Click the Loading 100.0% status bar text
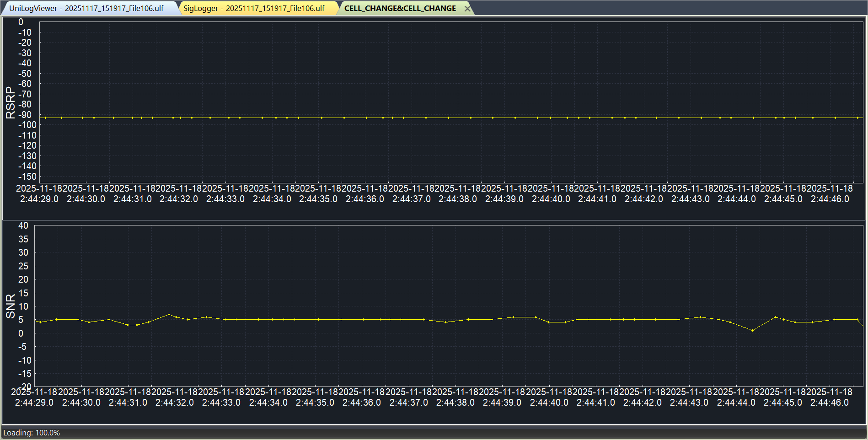The height and width of the screenshot is (440, 868). click(32, 433)
